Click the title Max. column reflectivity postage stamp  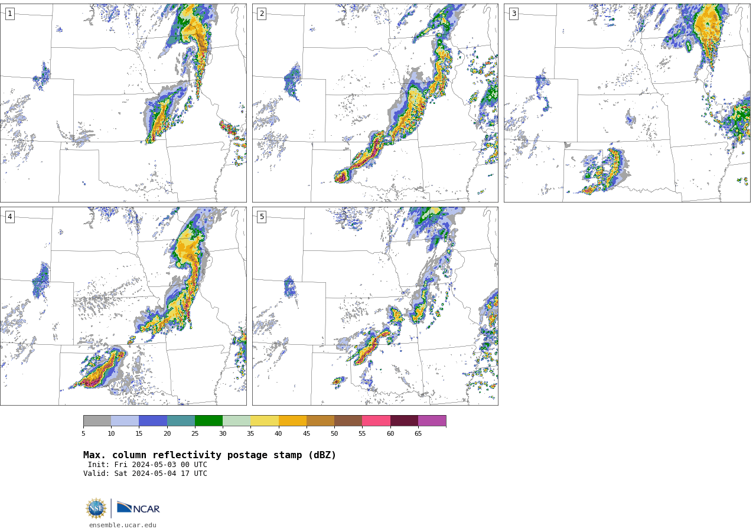pyautogui.click(x=210, y=455)
